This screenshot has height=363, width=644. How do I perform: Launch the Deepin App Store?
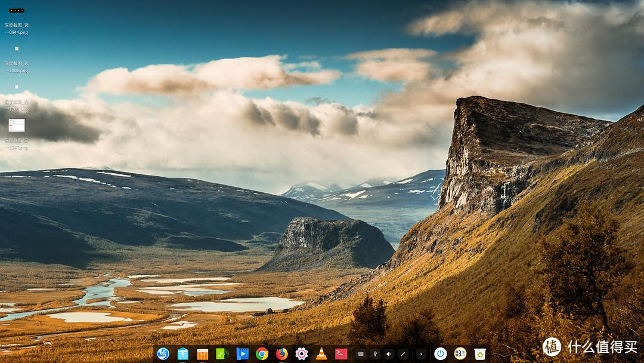[x=202, y=353]
